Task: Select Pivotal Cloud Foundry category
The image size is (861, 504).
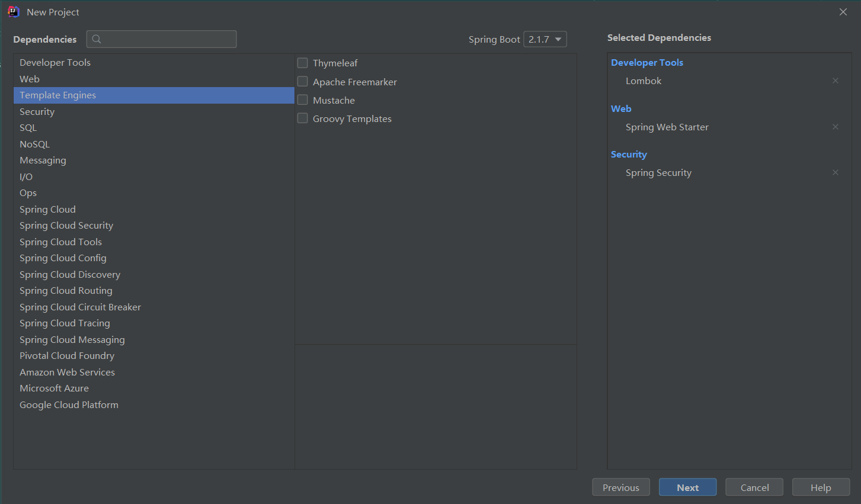Action: tap(154, 355)
